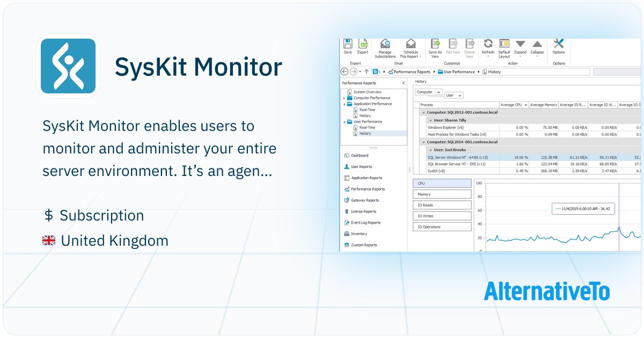Open Event Log Reports in navigation pane

coord(362,223)
